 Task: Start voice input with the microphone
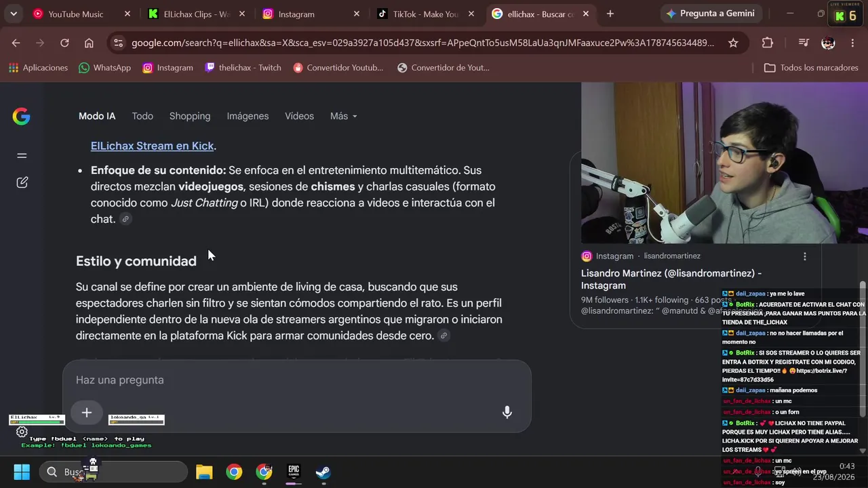pyautogui.click(x=507, y=412)
